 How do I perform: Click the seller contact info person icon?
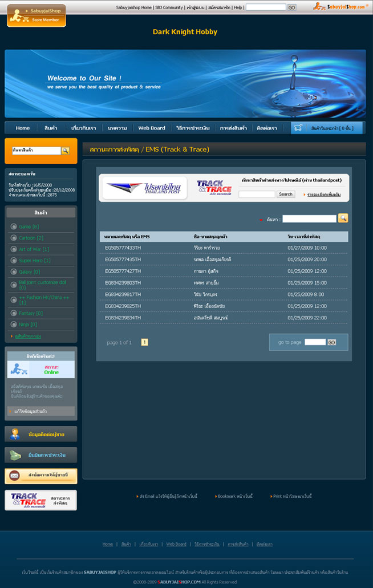[14, 434]
